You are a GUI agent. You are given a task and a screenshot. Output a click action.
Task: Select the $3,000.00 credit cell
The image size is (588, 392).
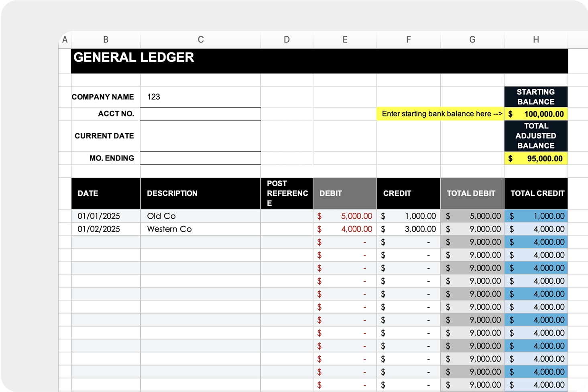pyautogui.click(x=408, y=229)
